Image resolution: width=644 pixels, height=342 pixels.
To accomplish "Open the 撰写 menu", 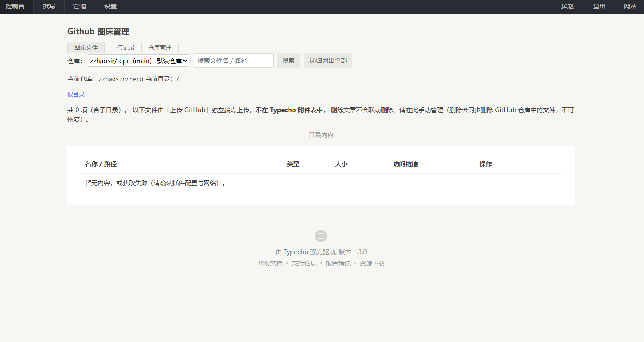I will click(x=49, y=7).
